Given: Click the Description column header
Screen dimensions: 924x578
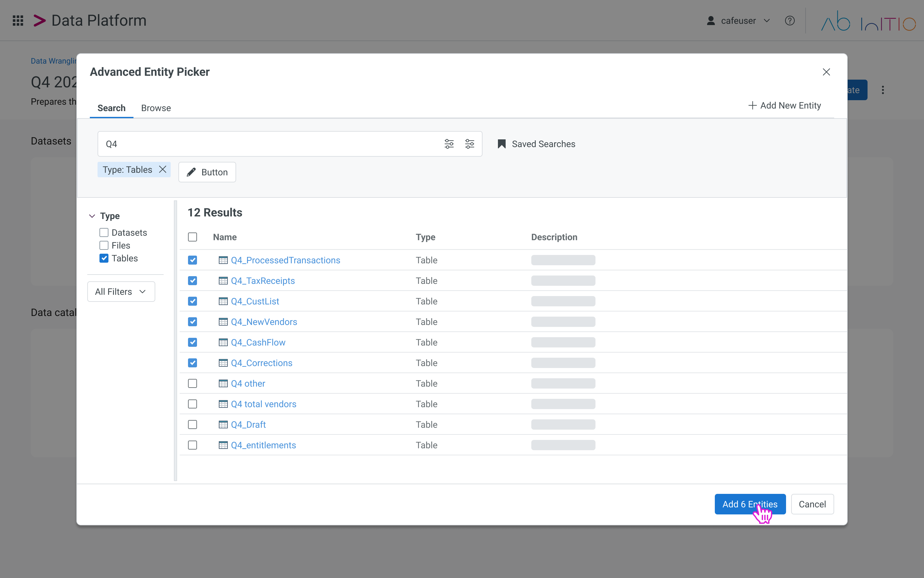Looking at the screenshot, I should [554, 237].
